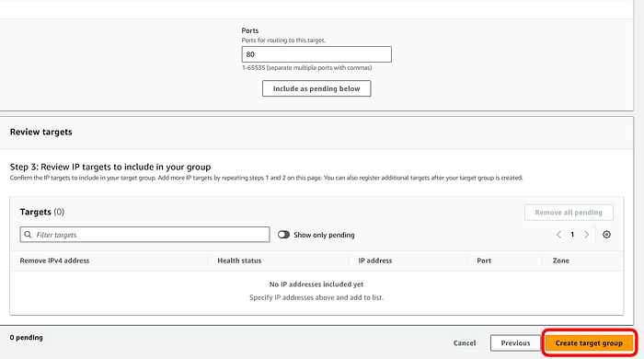This screenshot has width=644, height=359.
Task: Click the Port column header
Action: coord(484,261)
